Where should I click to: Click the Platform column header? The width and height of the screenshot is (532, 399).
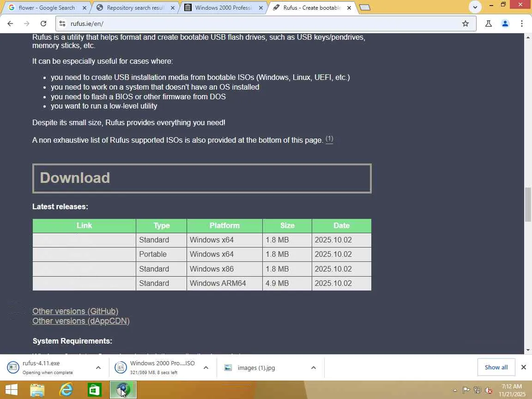(x=224, y=226)
